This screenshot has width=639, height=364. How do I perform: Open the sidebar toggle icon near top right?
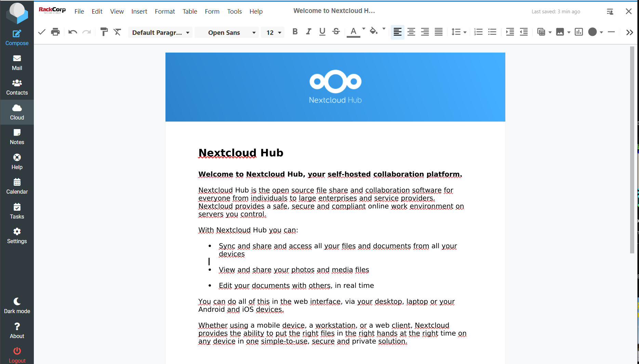pos(610,12)
